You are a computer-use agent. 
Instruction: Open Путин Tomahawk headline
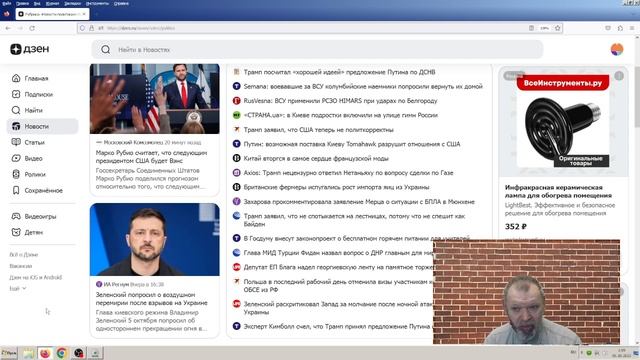pyautogui.click(x=352, y=144)
